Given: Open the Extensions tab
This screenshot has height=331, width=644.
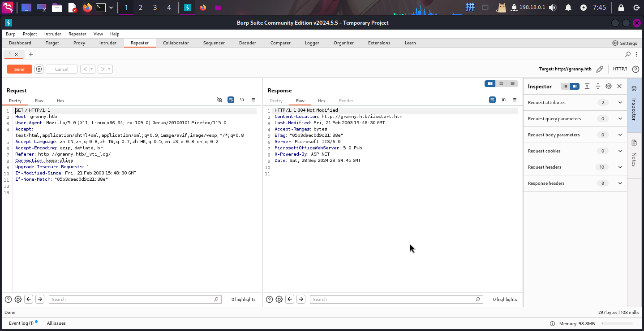Looking at the screenshot, I should coord(379,43).
